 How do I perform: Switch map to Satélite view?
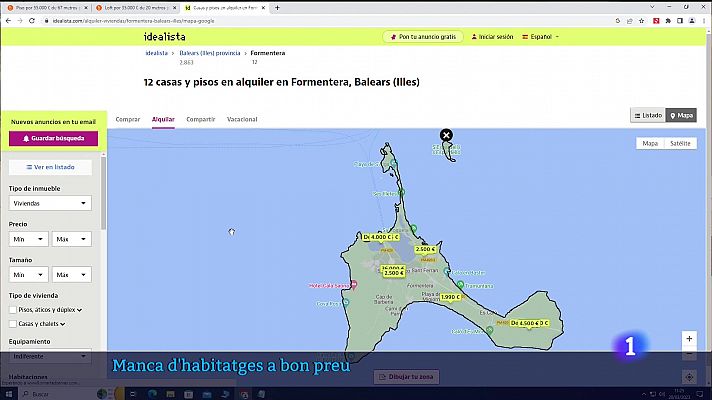(x=680, y=143)
